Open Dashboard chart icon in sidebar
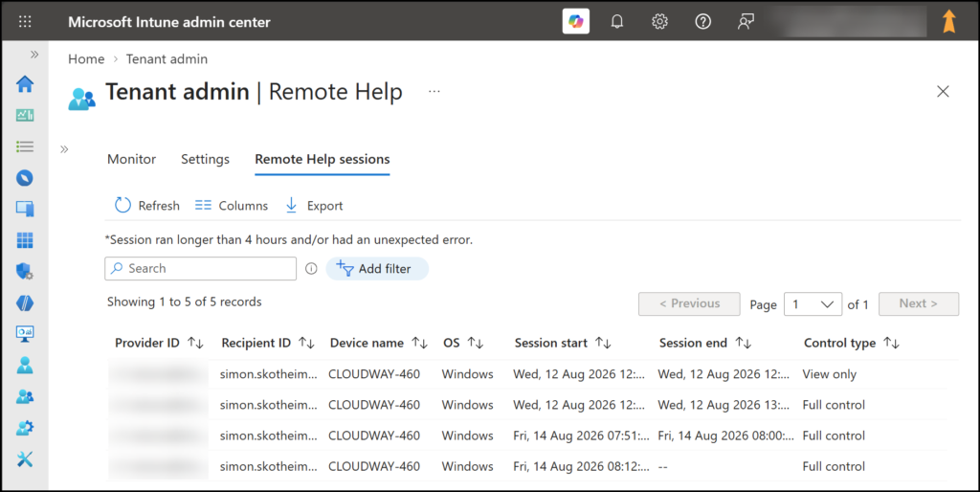Image resolution: width=980 pixels, height=492 pixels. (25, 115)
